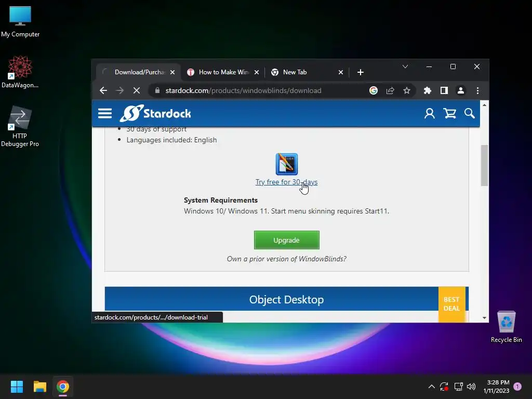The image size is (532, 399).
Task: Select HTTP Debugger Pro shortcut
Action: pyautogui.click(x=20, y=126)
